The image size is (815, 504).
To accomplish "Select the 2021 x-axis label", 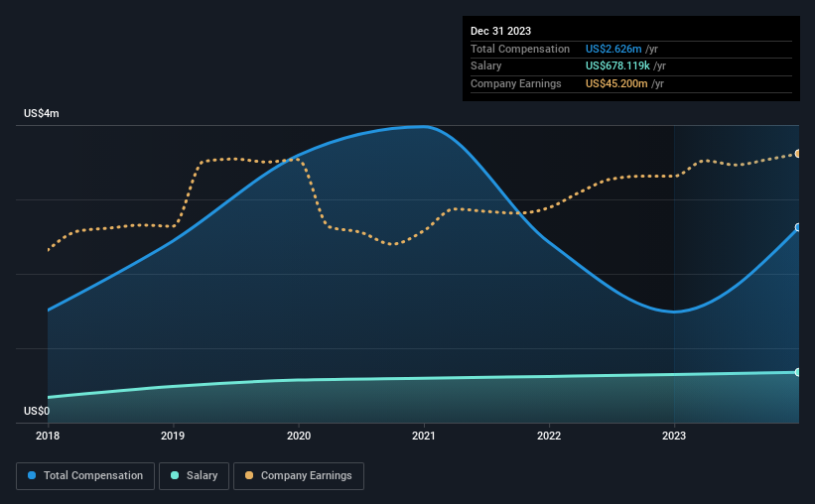I will [424, 436].
